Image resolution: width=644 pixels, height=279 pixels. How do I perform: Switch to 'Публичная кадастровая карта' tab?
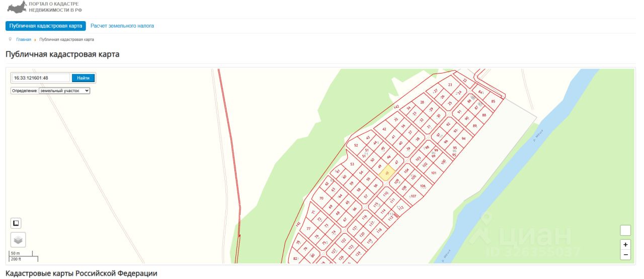[46, 26]
